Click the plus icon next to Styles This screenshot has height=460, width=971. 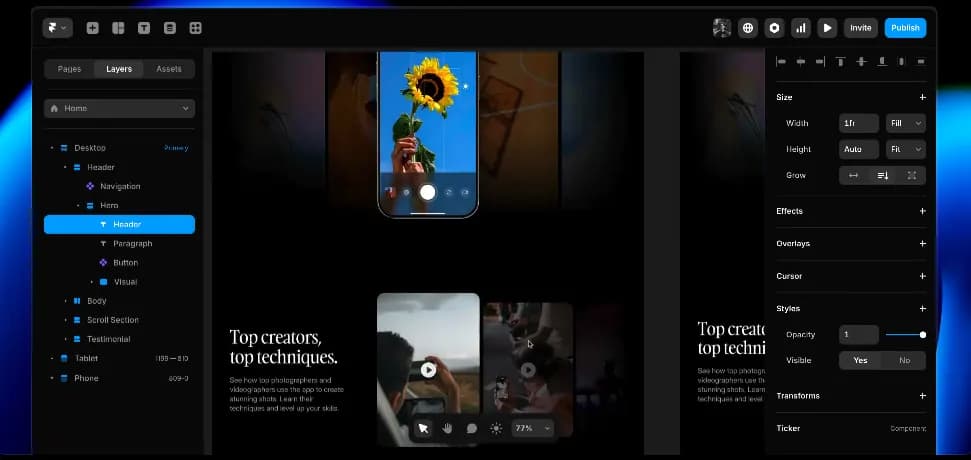[922, 308]
